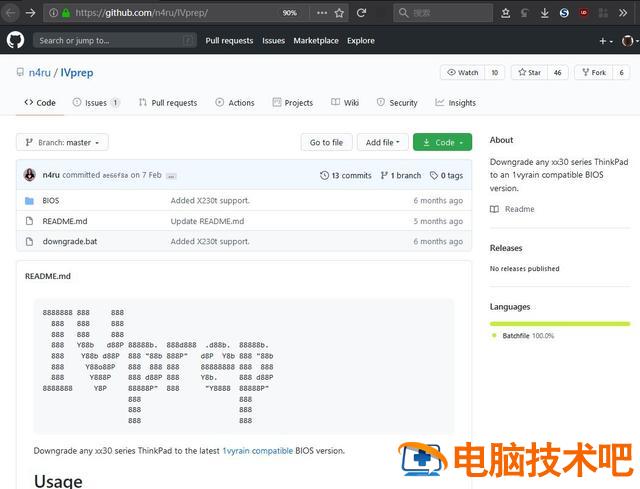Bookmark the page with star icon
Viewport: 640px width, 489px height.
click(339, 13)
